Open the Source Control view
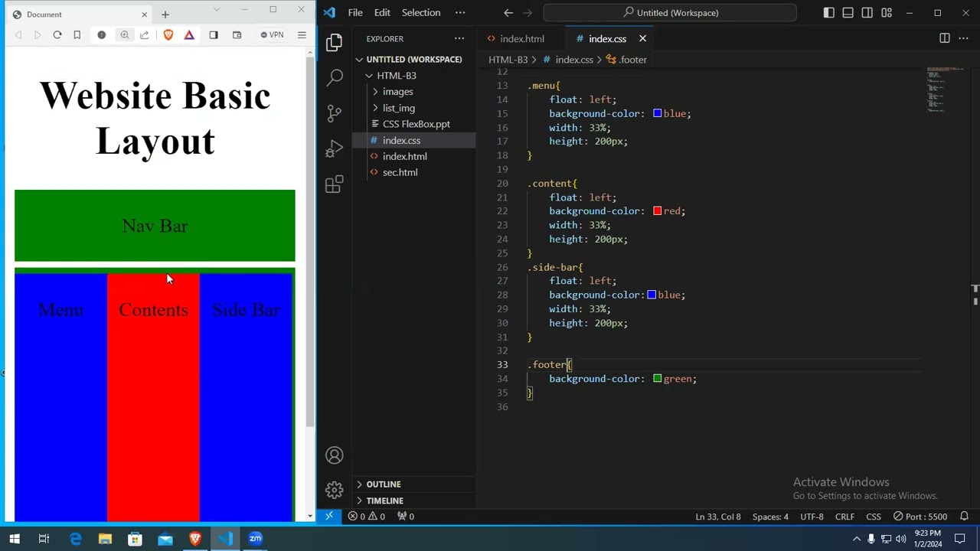This screenshot has height=551, width=980. click(334, 113)
